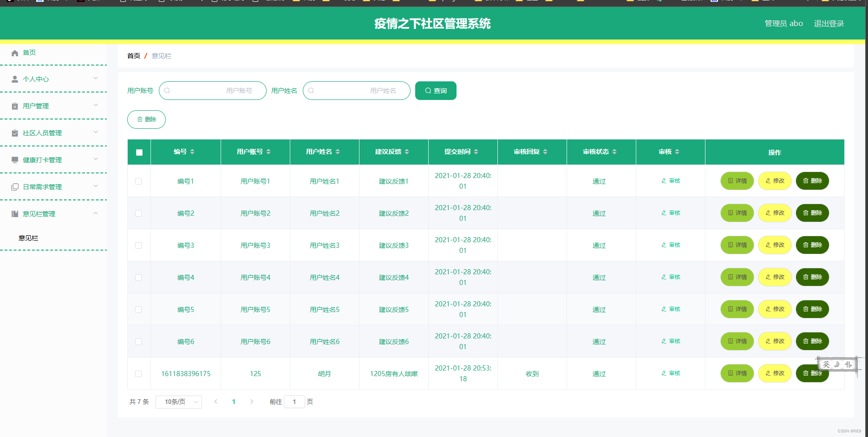Click 详情 button for 胡月 row
Image resolution: width=868 pixels, height=437 pixels.
click(x=737, y=373)
